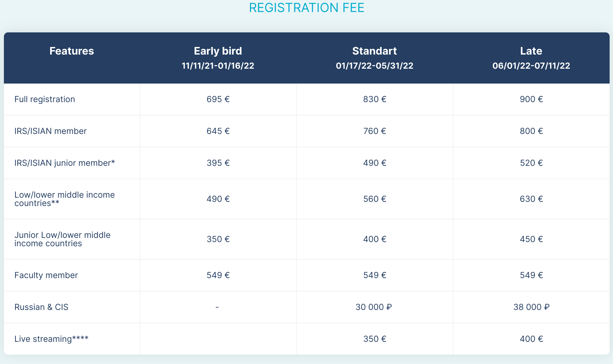Click the Faculty member row label
613x364 pixels.
point(46,275)
